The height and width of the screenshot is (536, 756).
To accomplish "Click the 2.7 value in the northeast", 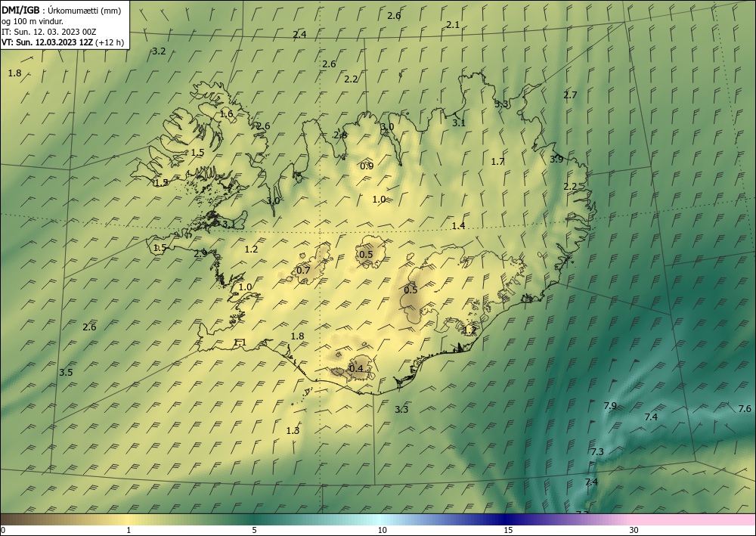I will (x=570, y=95).
